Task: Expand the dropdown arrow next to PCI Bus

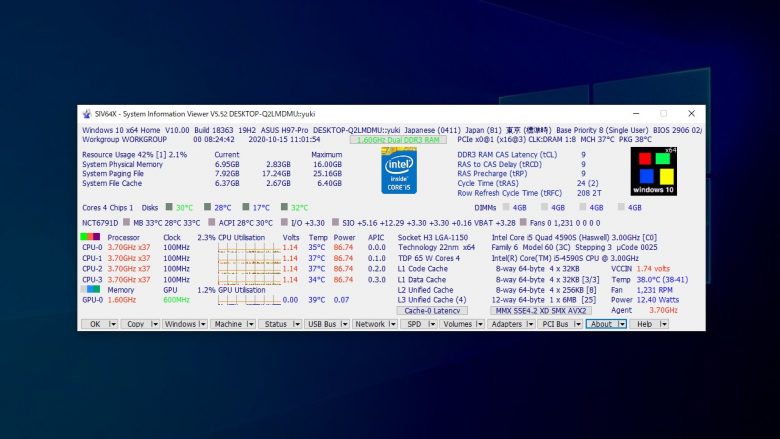Action: click(x=578, y=324)
